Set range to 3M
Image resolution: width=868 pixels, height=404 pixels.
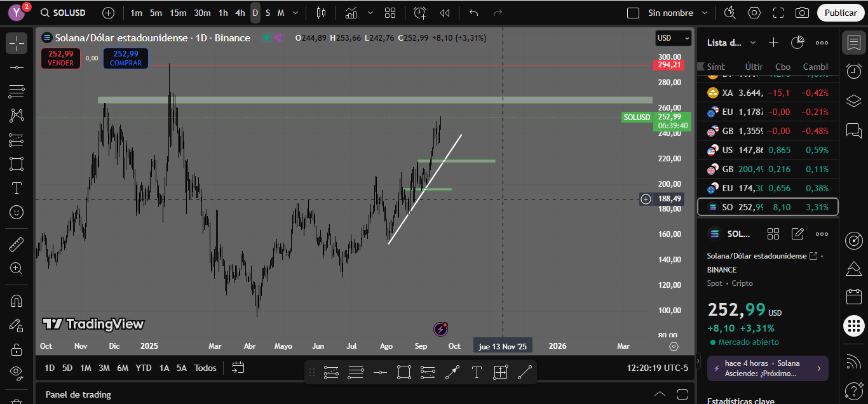pos(104,368)
